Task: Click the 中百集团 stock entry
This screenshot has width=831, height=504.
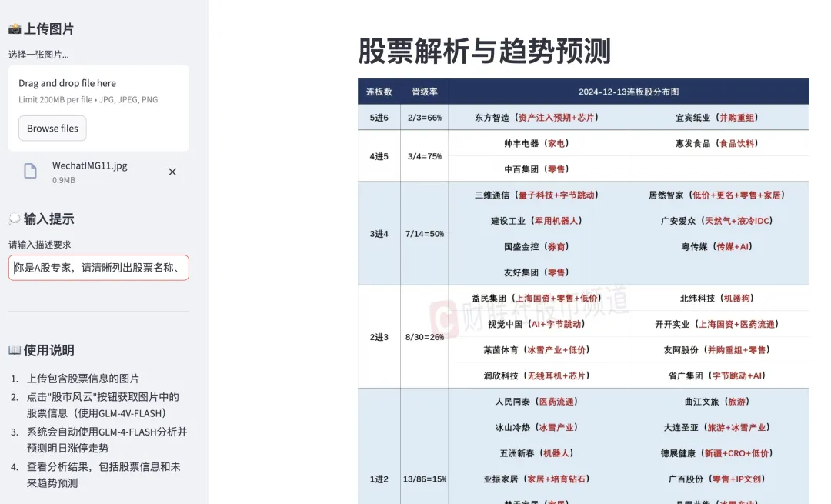Action: tap(537, 169)
